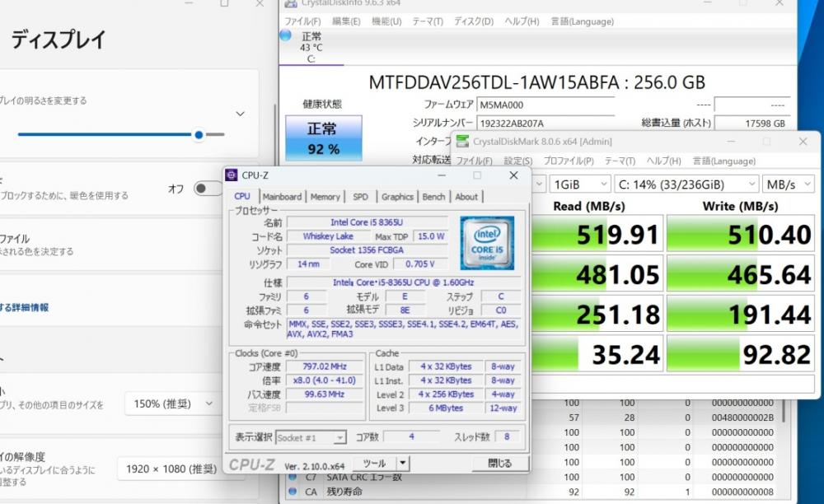Viewport: 824px width, 504px height.
Task: Open テーマ(T) menu in CrystalDiskMark
Action: click(x=620, y=161)
